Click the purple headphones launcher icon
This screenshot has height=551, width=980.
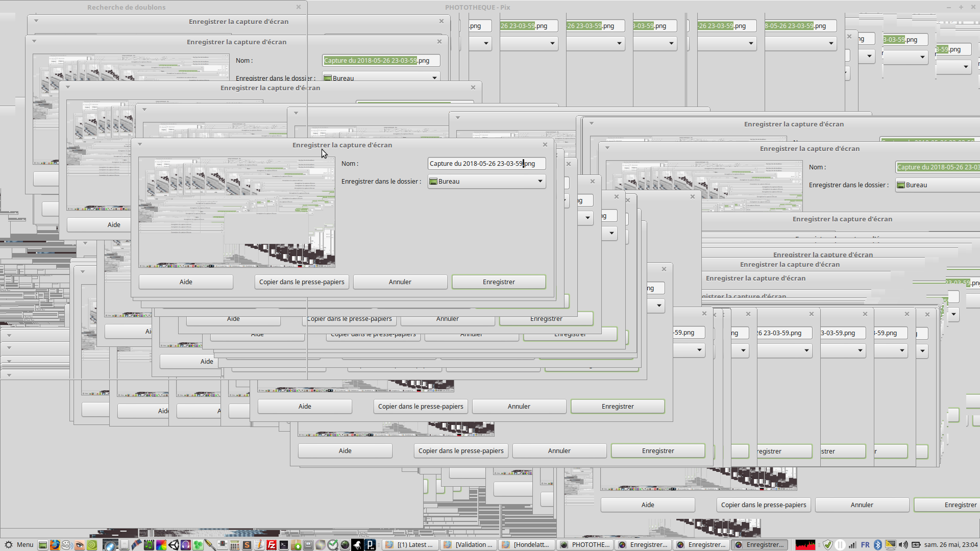(186, 545)
